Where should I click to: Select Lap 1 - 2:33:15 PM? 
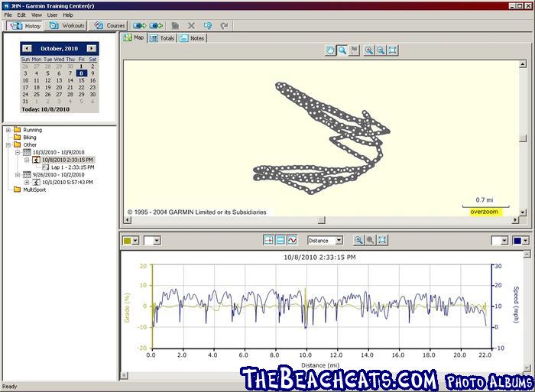click(73, 167)
